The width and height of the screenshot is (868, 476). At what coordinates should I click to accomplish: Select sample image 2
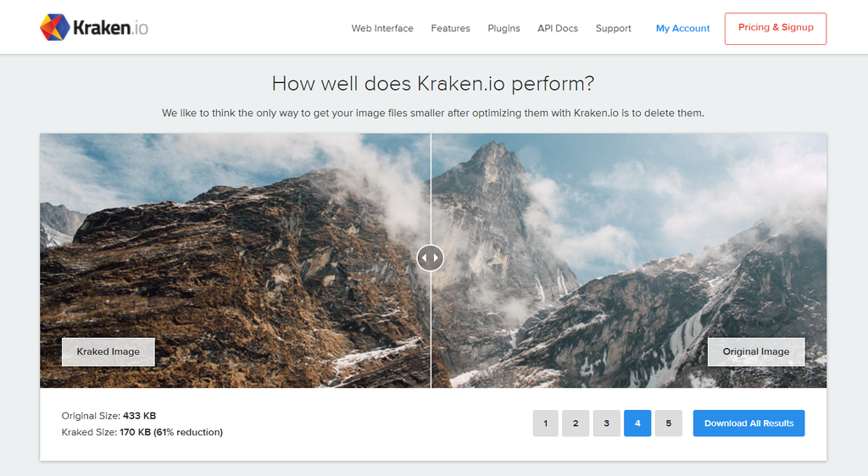pos(576,423)
